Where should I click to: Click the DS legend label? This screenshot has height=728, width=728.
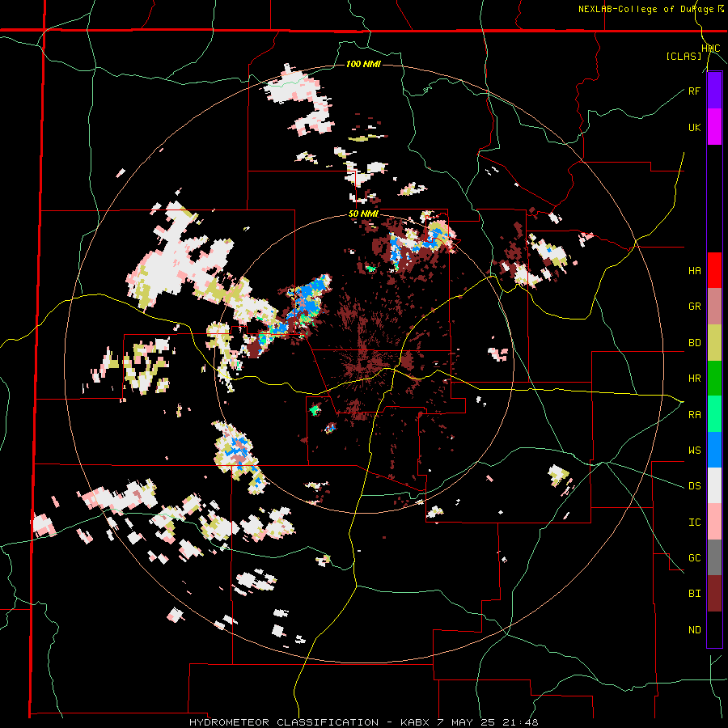click(694, 486)
